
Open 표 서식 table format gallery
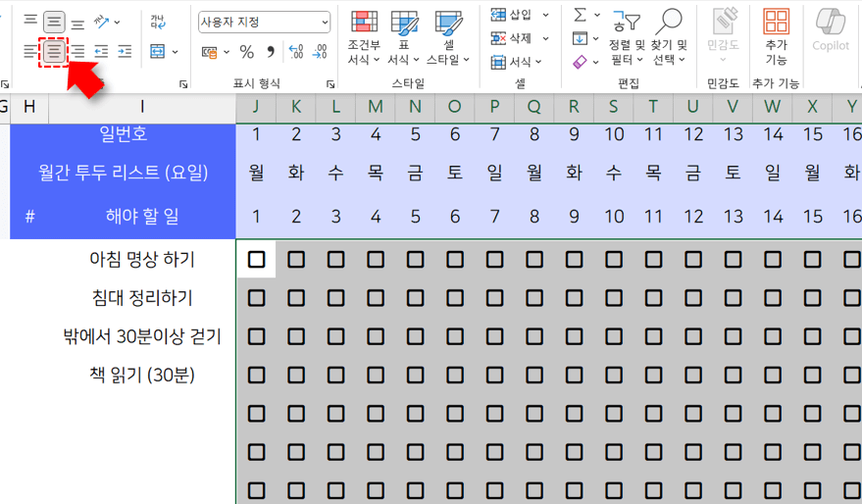tap(403, 37)
